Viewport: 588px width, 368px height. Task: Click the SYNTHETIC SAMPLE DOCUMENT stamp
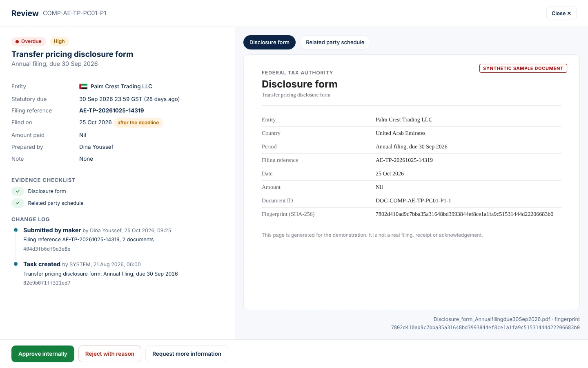pyautogui.click(x=523, y=68)
